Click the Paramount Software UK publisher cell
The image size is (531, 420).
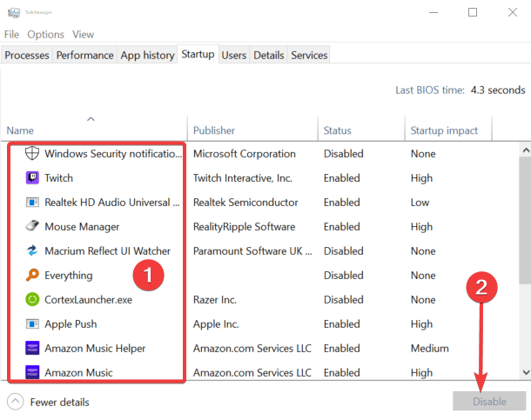(252, 251)
